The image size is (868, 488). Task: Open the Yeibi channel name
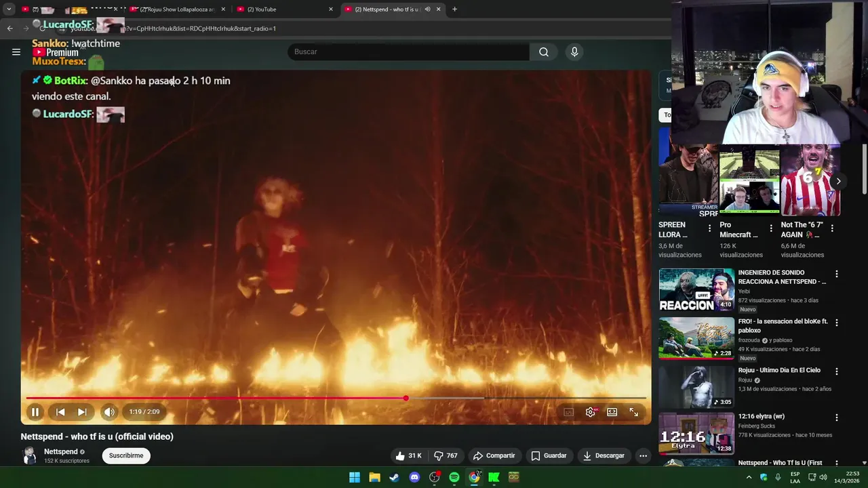[744, 291]
